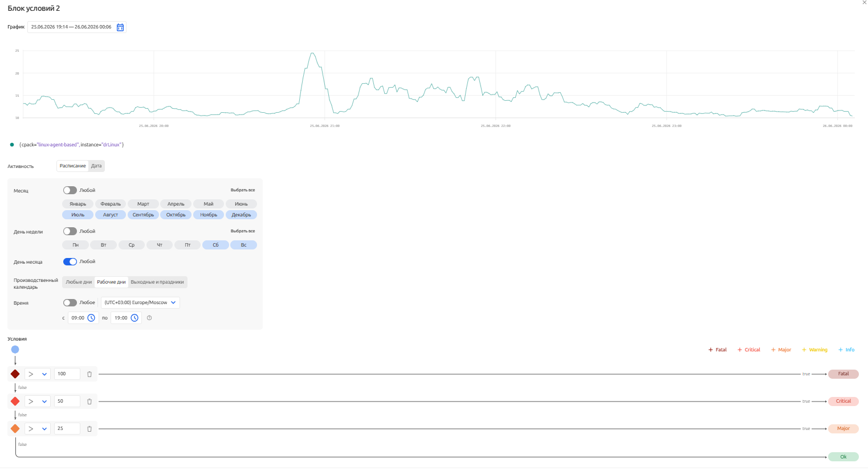Click the clock icon for start time 09:00

91,318
